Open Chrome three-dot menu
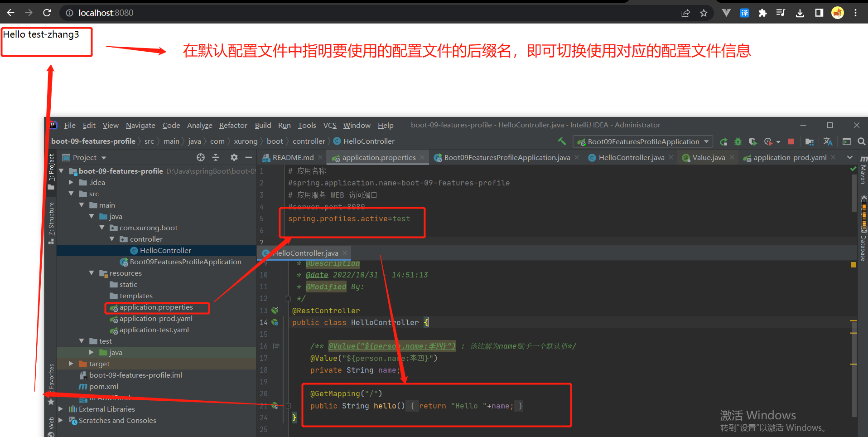The image size is (868, 437). click(x=855, y=13)
